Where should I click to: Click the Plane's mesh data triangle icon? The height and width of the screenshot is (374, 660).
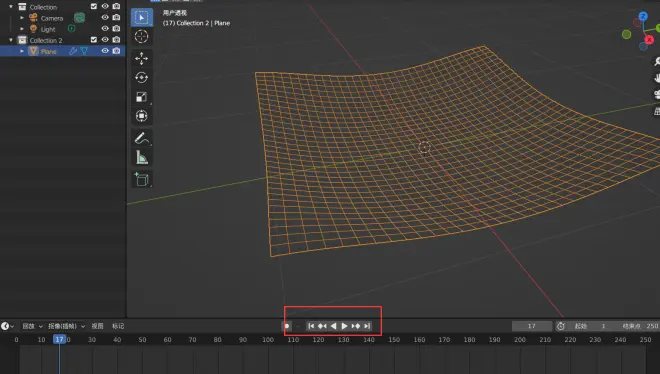pyautogui.click(x=84, y=51)
